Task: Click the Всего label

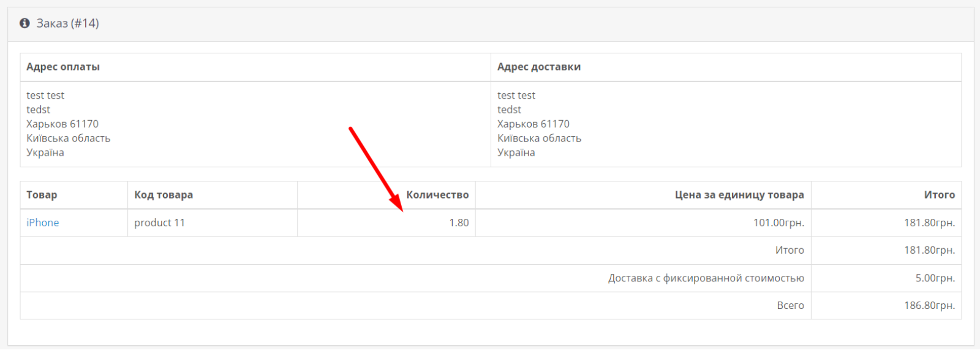Action: pos(791,305)
